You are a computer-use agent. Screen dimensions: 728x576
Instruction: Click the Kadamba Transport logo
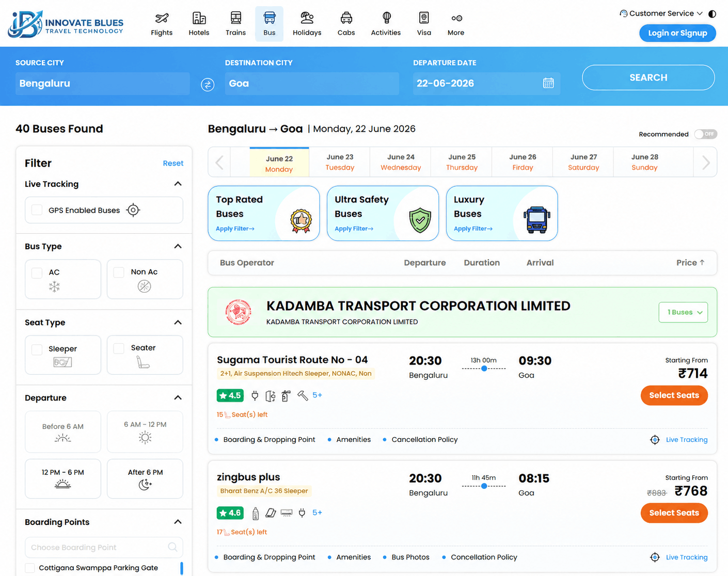click(x=238, y=312)
